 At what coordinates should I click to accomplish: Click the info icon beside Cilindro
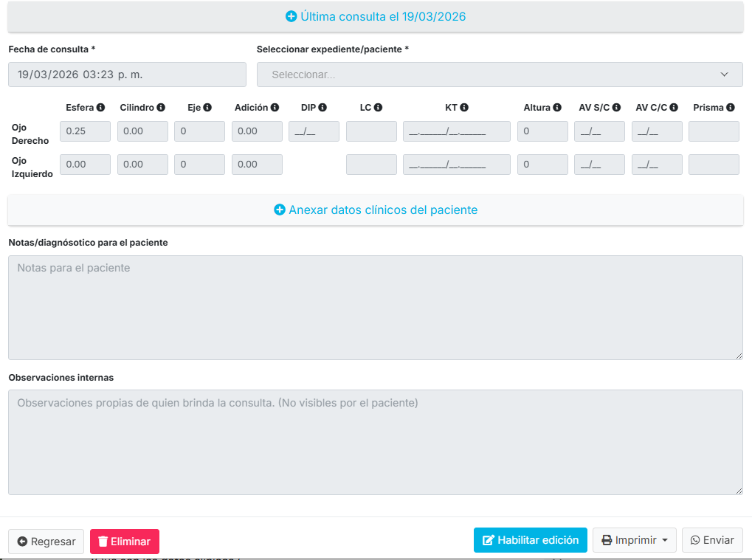(161, 108)
